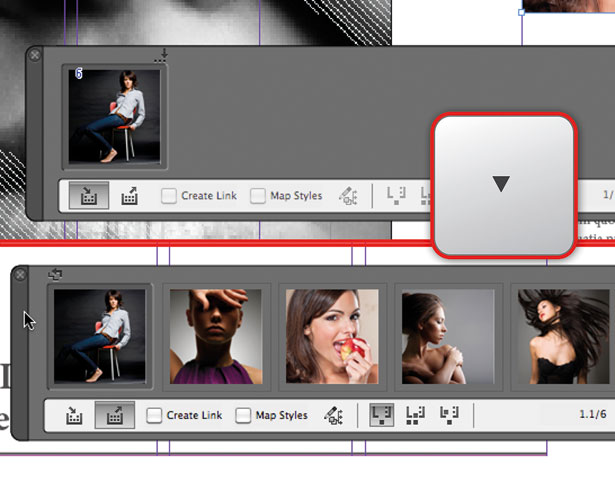The width and height of the screenshot is (615, 491).
Task: Select profile woman with crossed arms thumbnail
Action: 448,336
